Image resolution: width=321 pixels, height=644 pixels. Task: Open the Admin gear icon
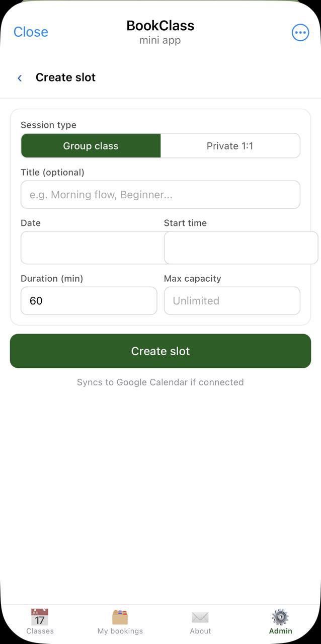click(280, 616)
